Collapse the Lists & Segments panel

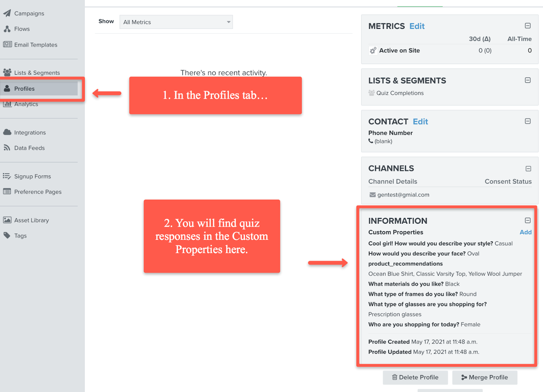528,80
